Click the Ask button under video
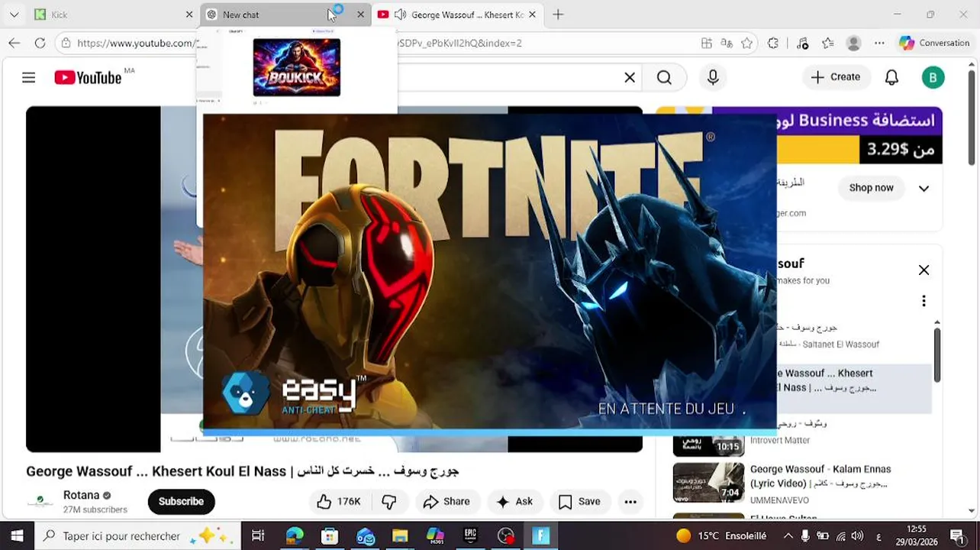This screenshot has width=980, height=550. point(514,502)
